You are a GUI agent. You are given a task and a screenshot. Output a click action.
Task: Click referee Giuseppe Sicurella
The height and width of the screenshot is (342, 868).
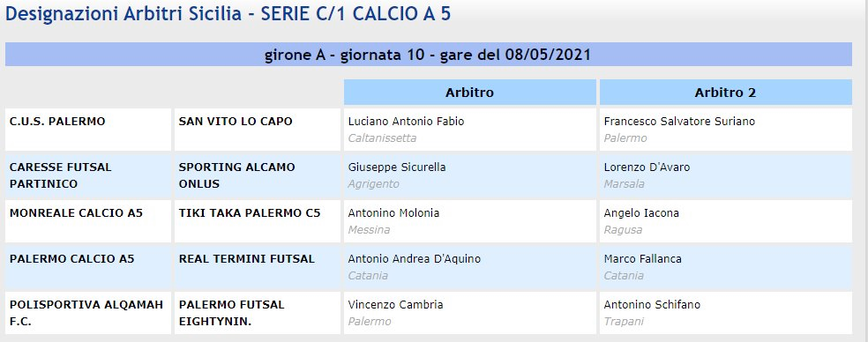point(396,167)
